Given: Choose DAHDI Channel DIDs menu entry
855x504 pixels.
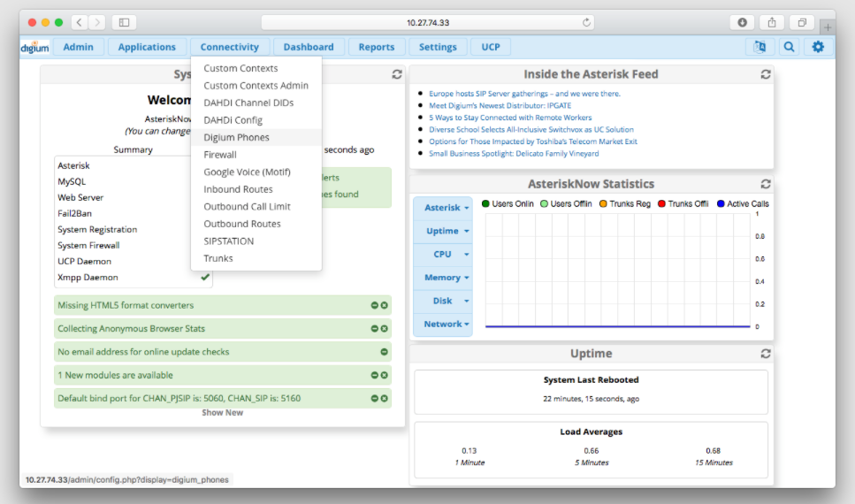Looking at the screenshot, I should coord(256,103).
